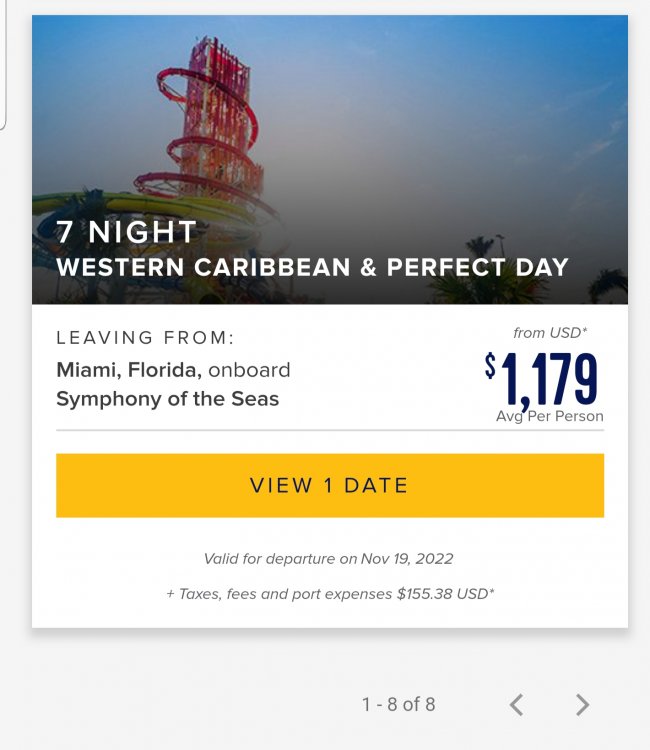Click the Miami, Florida departure port
The height and width of the screenshot is (750, 650).
coord(126,370)
